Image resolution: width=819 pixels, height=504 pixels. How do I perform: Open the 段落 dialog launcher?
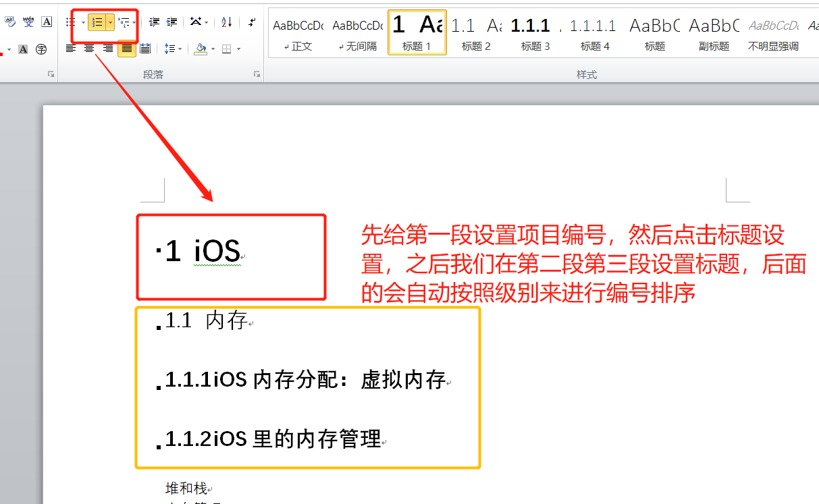tap(257, 74)
